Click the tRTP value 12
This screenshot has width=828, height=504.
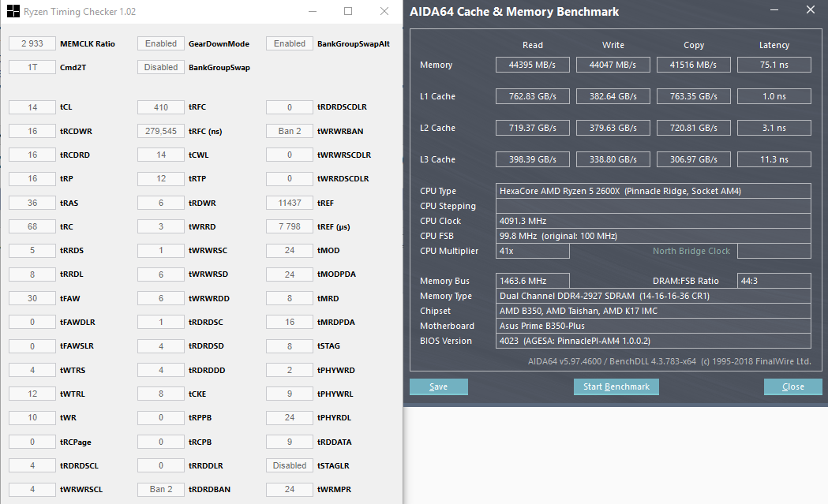[161, 178]
